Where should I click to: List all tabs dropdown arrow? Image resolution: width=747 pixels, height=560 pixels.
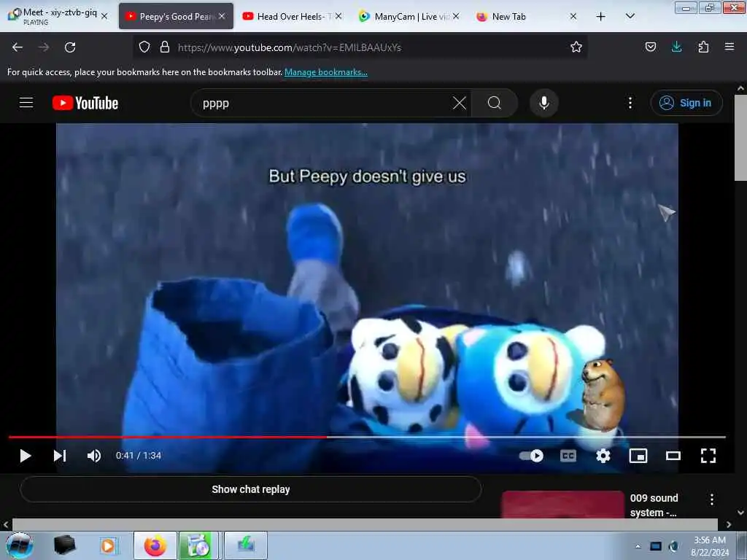[630, 16]
